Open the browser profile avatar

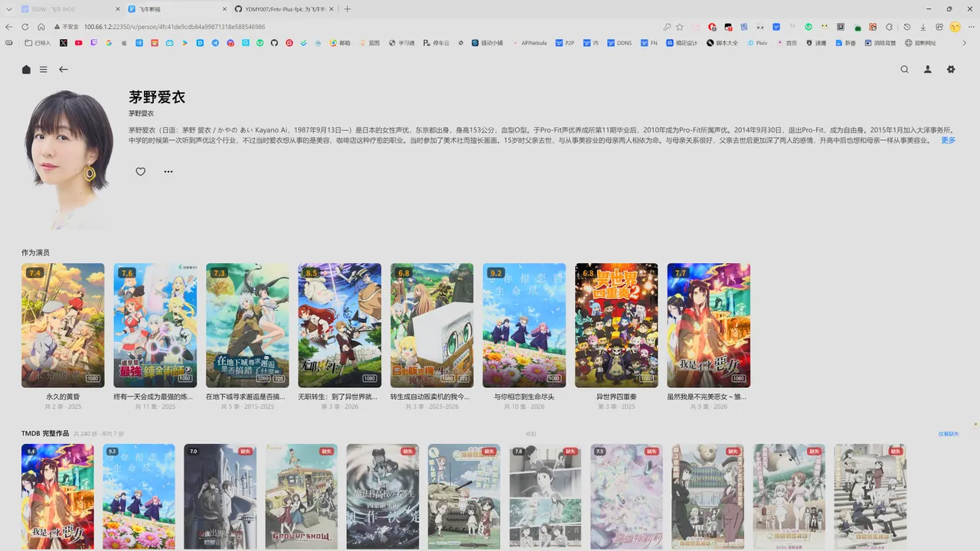click(x=955, y=27)
